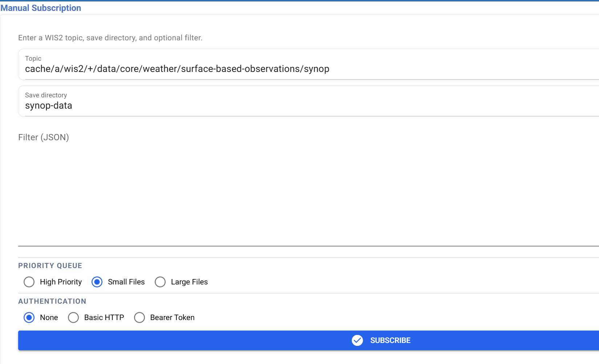
Task: Click the 'Enter a WIS2 topic' instruction text
Action: click(110, 38)
